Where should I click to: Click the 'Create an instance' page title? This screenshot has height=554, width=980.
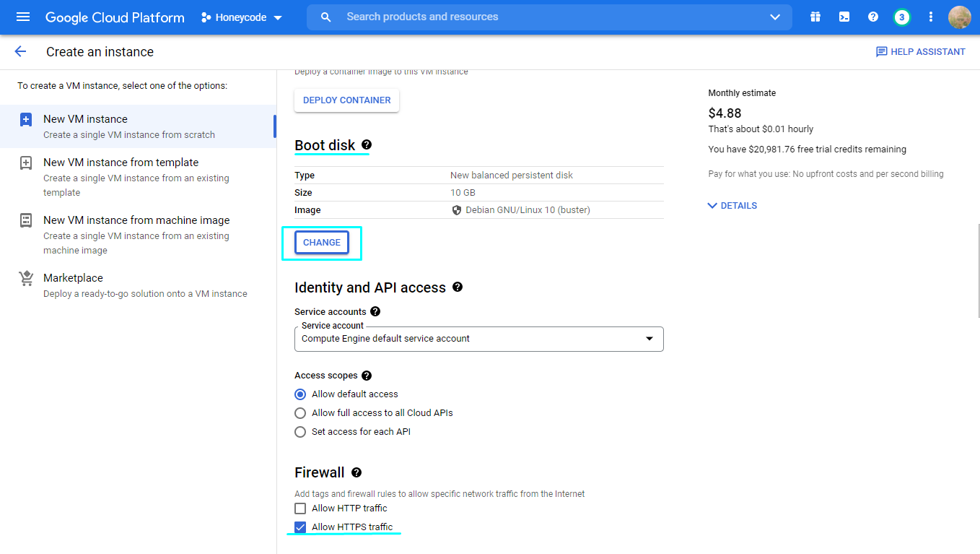(x=100, y=52)
